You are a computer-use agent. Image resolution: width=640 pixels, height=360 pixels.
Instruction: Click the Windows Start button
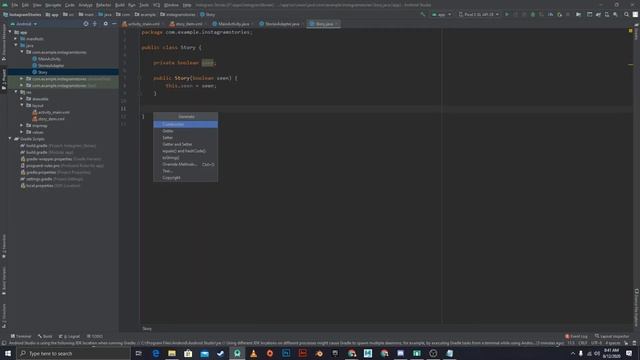click(x=8, y=353)
